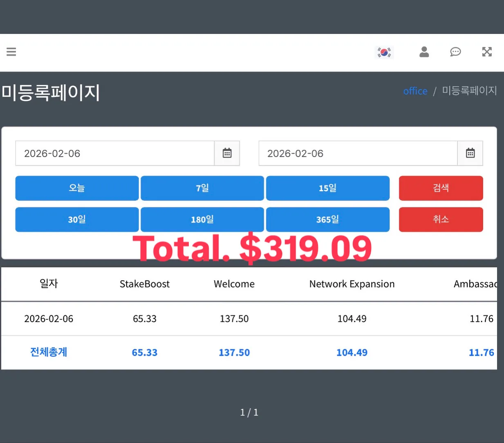Click the 전체총계 totals row label
The image size is (504, 443).
[49, 352]
